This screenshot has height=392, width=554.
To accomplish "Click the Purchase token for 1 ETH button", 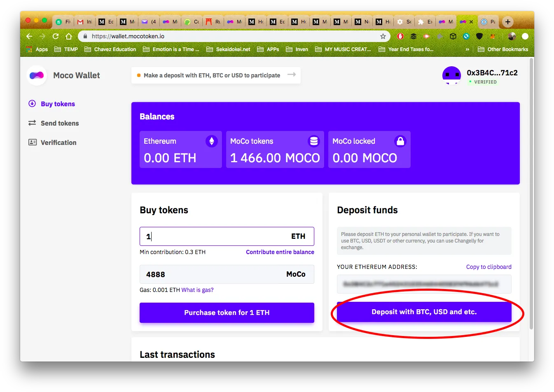I will (x=227, y=313).
